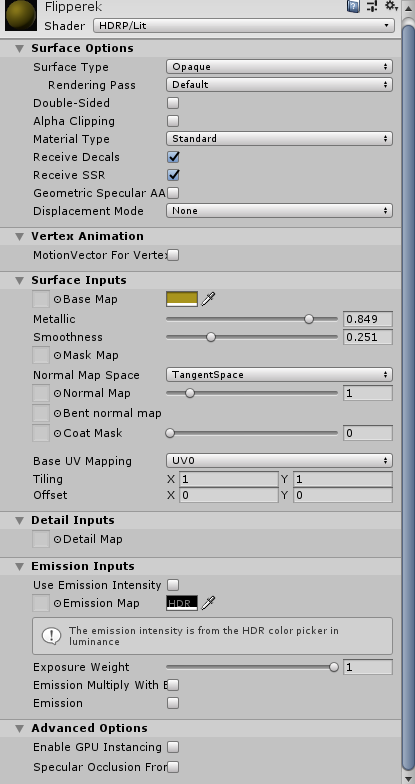Viewport: 415px width, 784px height.
Task: Open the Normal Map Space dropdown
Action: [x=279, y=374]
